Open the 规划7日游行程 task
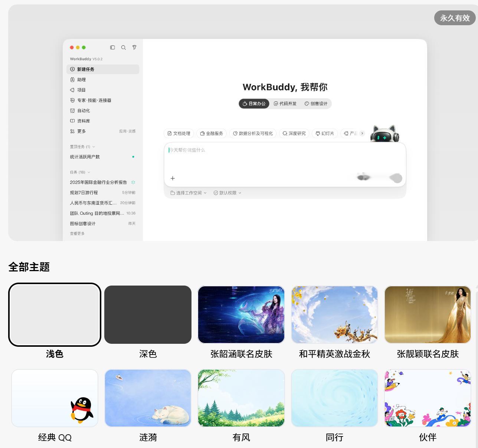Viewport: 478px width, 448px height. pyautogui.click(x=103, y=192)
